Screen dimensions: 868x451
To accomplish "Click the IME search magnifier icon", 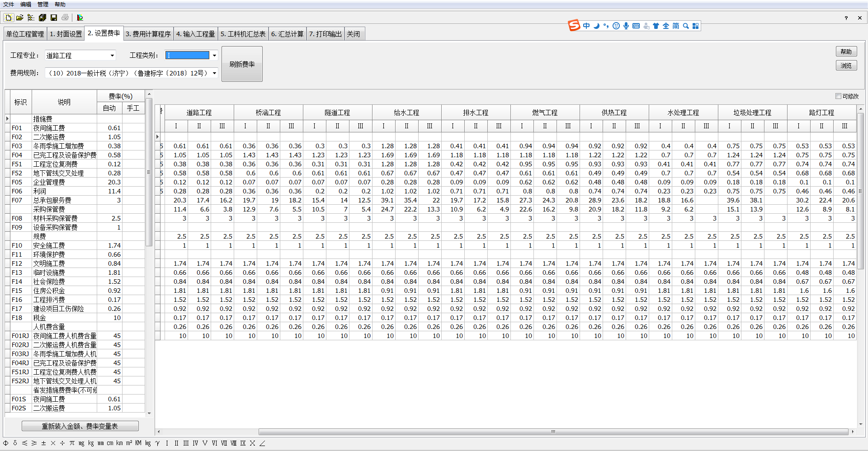I will pos(686,26).
